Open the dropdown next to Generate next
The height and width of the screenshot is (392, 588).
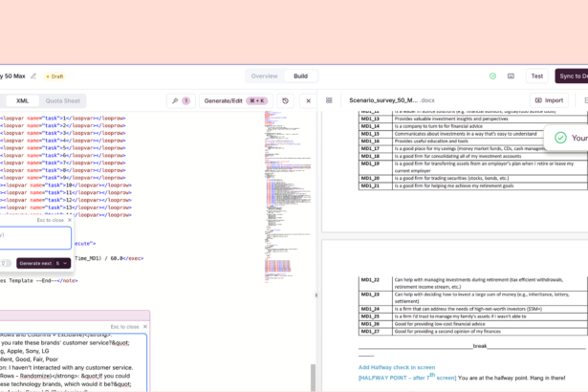tap(63, 263)
